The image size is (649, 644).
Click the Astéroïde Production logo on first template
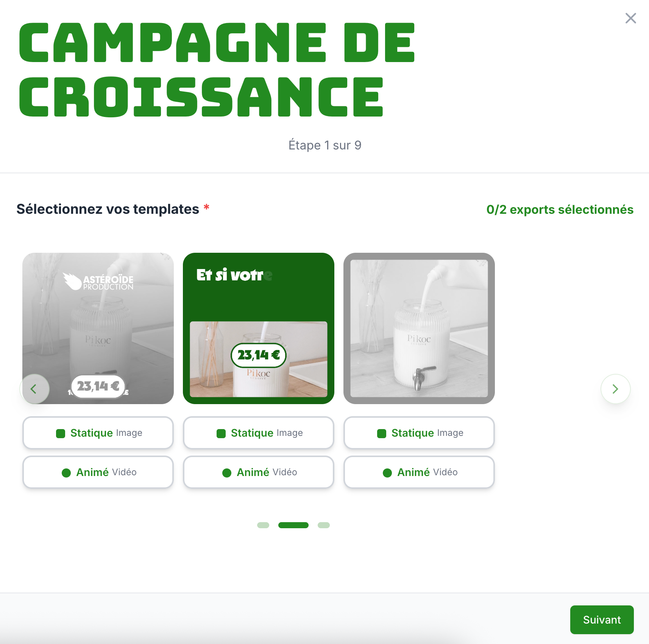[x=98, y=282]
